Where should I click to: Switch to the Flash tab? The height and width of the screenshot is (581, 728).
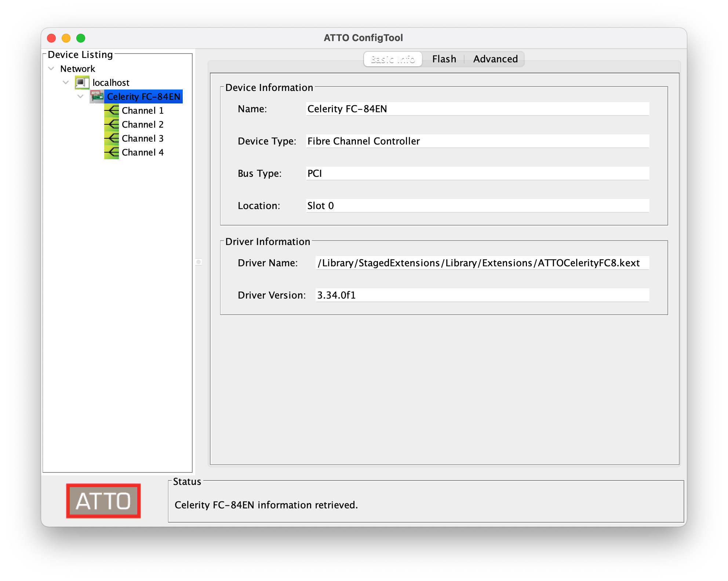pos(444,59)
